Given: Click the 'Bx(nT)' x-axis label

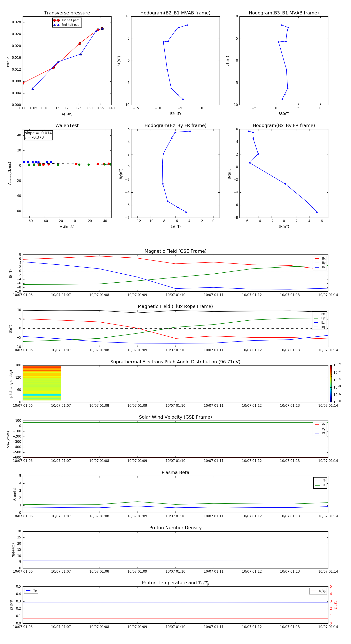Looking at the screenshot, I should click(x=284, y=227).
